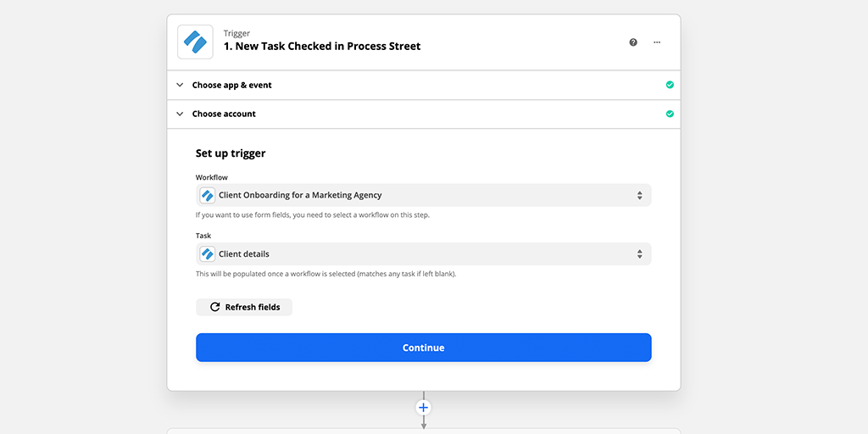Viewport: 868px width, 434px height.
Task: Open the three-dot more options menu
Action: [657, 42]
